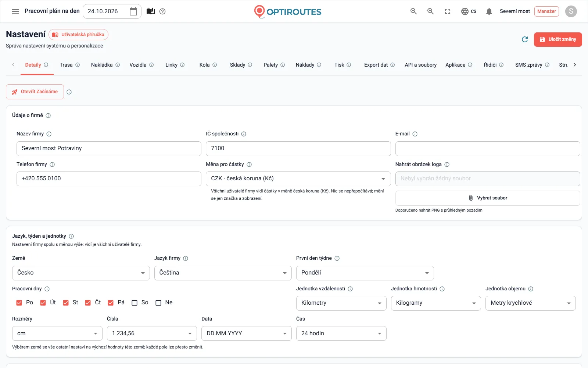Show info icon for Název firmy

tap(49, 134)
